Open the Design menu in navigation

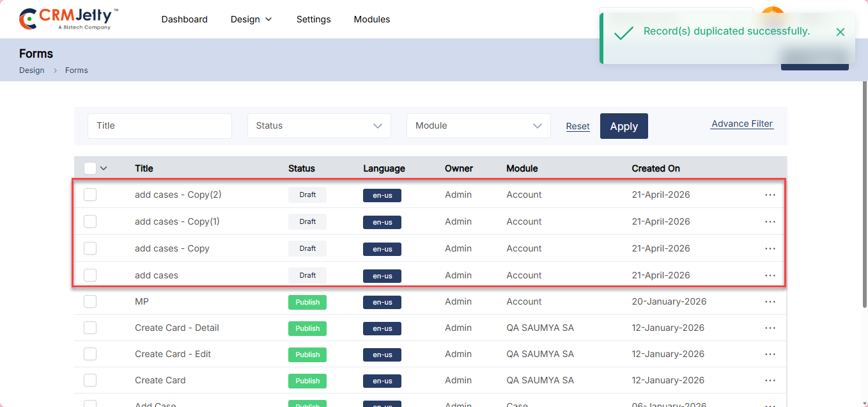251,19
